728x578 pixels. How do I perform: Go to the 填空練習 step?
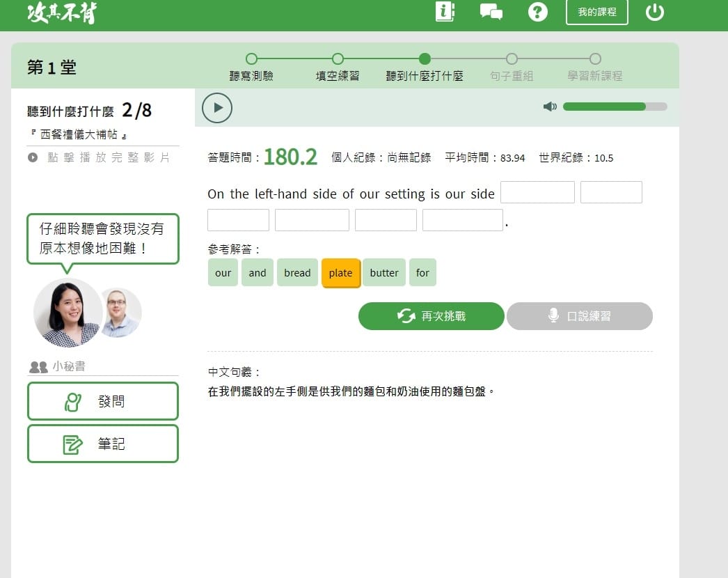pos(338,59)
